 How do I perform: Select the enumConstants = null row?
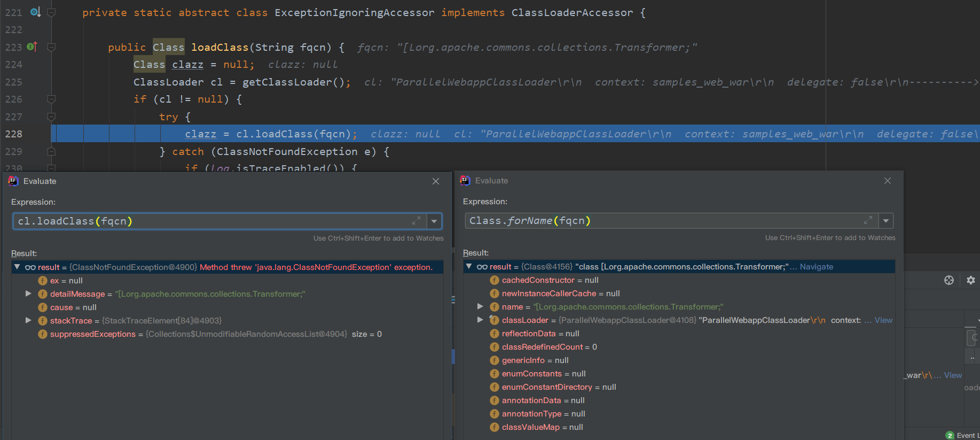point(679,374)
